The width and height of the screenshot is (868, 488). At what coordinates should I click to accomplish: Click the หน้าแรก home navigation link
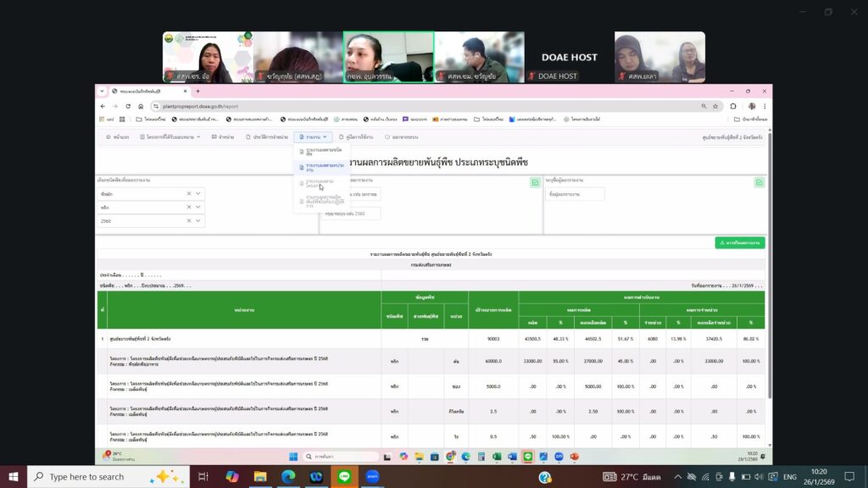[x=118, y=136]
